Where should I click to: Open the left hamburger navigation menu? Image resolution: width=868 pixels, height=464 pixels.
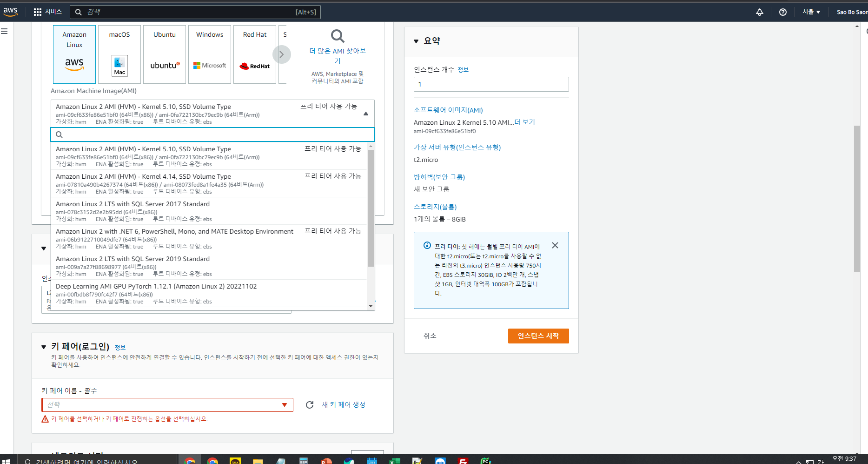point(4,31)
